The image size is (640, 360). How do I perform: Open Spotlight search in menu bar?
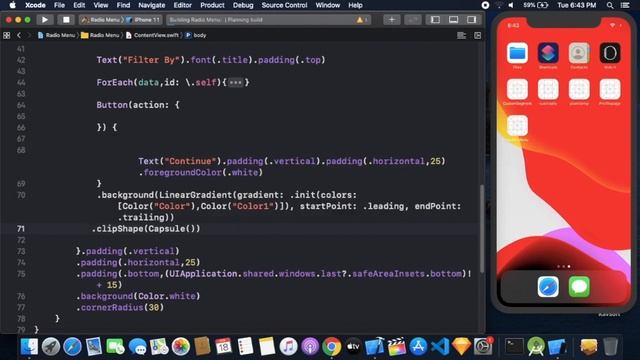click(610, 5)
